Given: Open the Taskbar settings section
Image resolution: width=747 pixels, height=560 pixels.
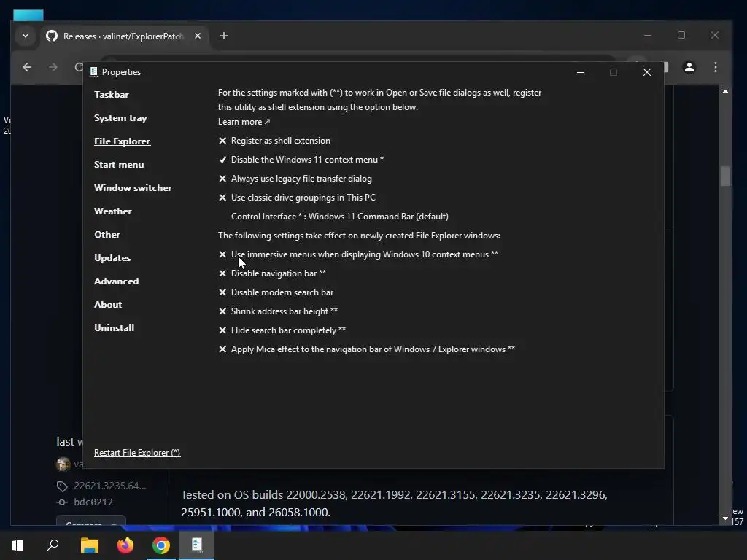Looking at the screenshot, I should pos(112,94).
